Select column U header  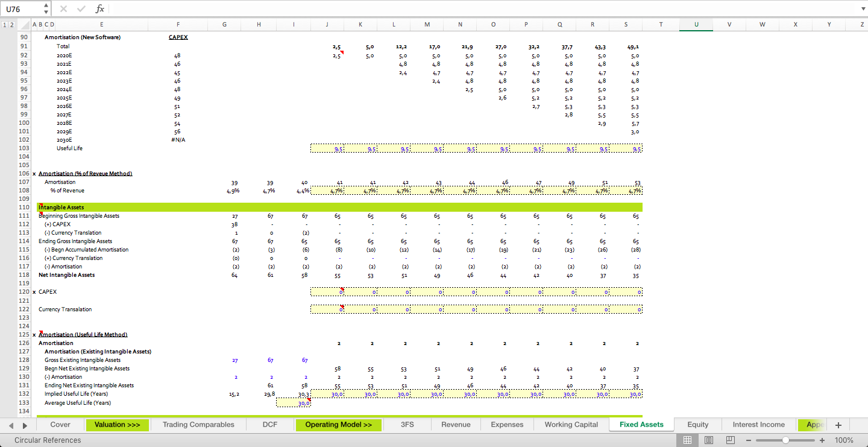(696, 24)
